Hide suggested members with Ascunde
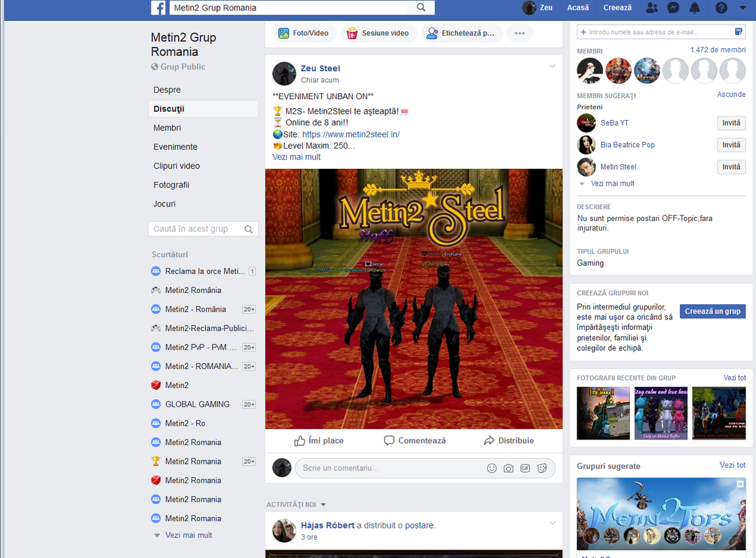This screenshot has height=558, width=756. 731,94
